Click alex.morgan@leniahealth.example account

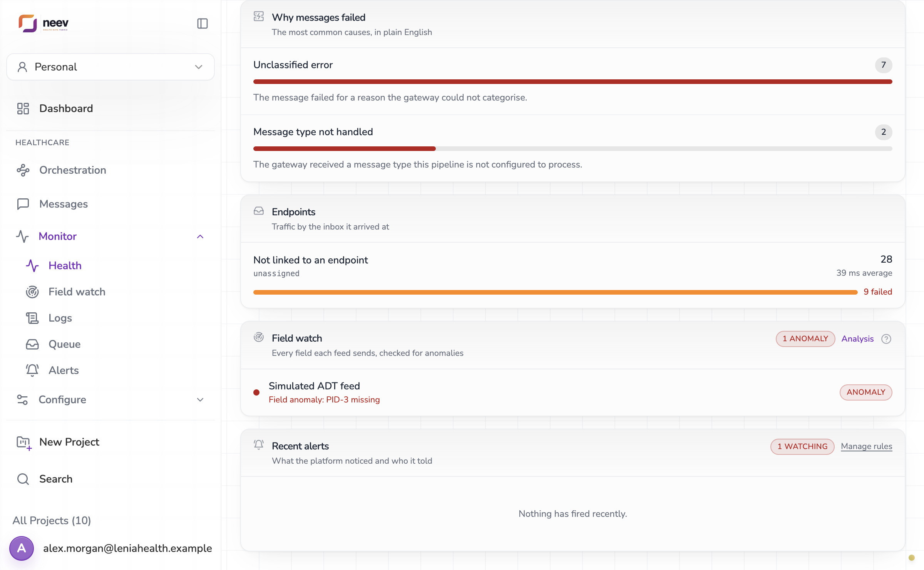[127, 548]
